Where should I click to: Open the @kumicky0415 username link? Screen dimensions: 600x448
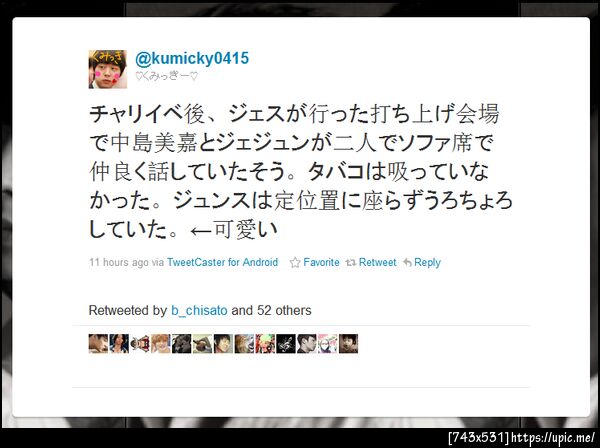click(192, 59)
